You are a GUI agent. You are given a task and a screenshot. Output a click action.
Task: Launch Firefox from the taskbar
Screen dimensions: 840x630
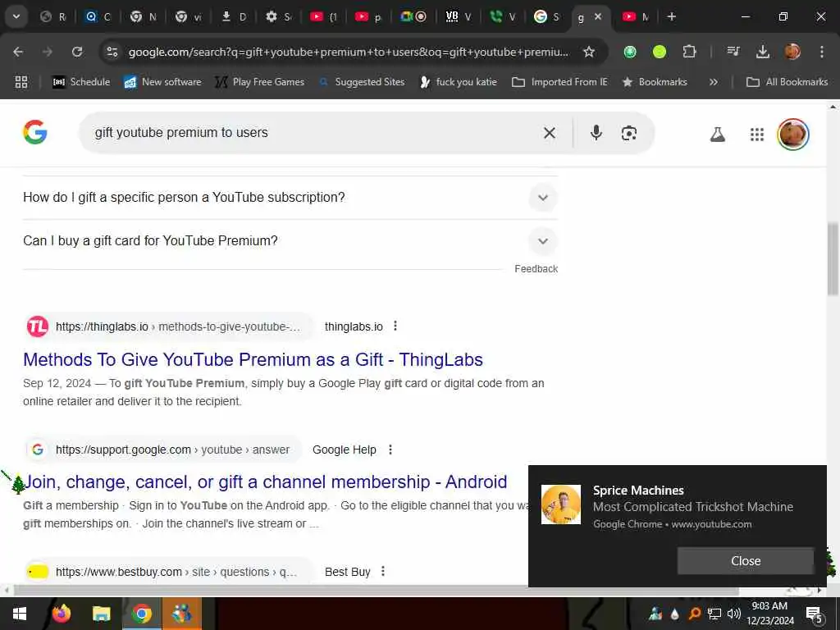(x=62, y=613)
